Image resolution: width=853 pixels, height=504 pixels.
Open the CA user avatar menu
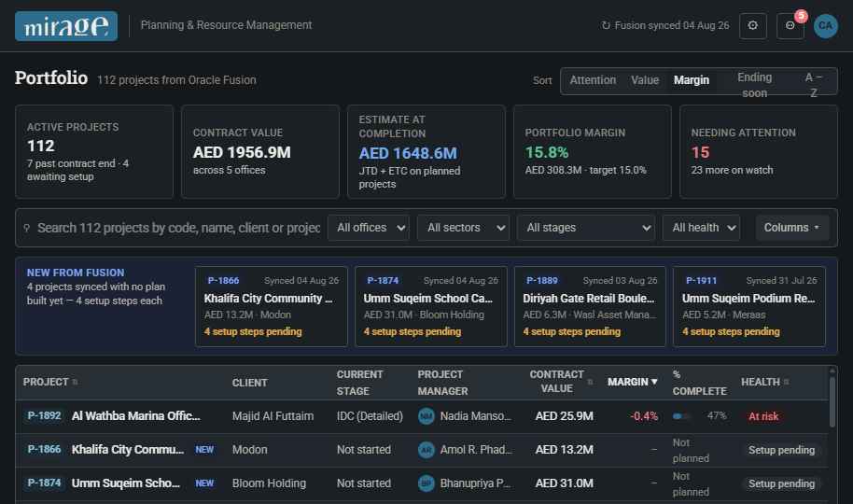click(825, 25)
